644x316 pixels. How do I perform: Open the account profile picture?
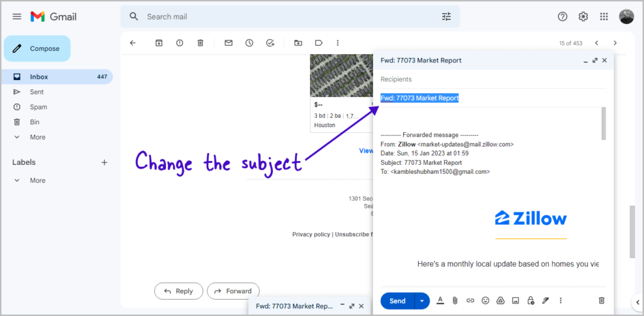(626, 16)
